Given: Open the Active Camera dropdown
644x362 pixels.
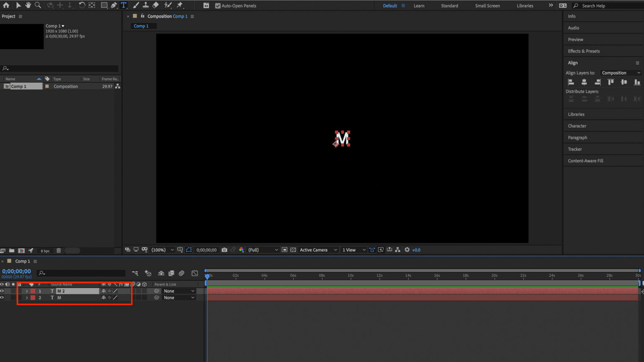Looking at the screenshot, I should click(x=317, y=250).
